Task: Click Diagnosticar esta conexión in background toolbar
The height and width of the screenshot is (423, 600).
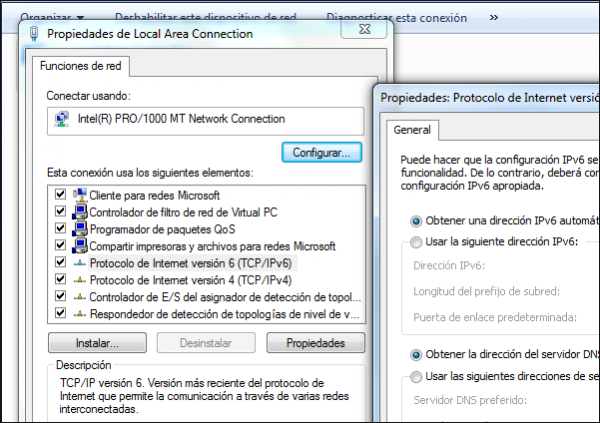Action: tap(396, 18)
